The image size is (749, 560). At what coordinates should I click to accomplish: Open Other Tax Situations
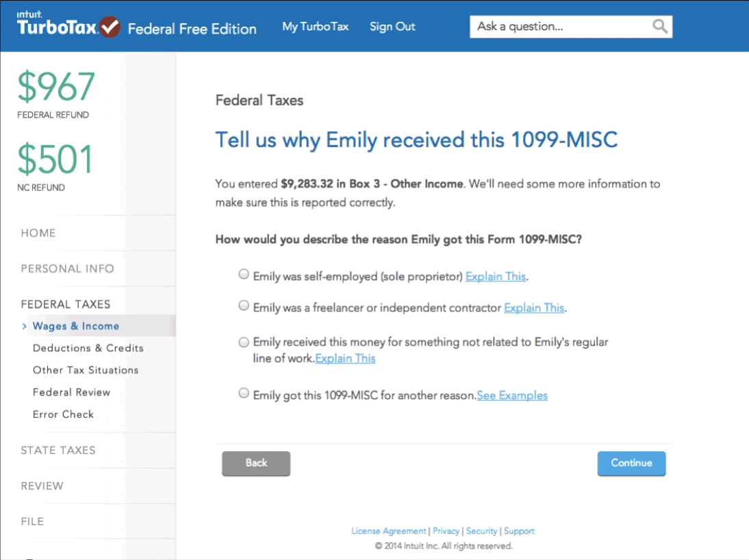click(86, 370)
